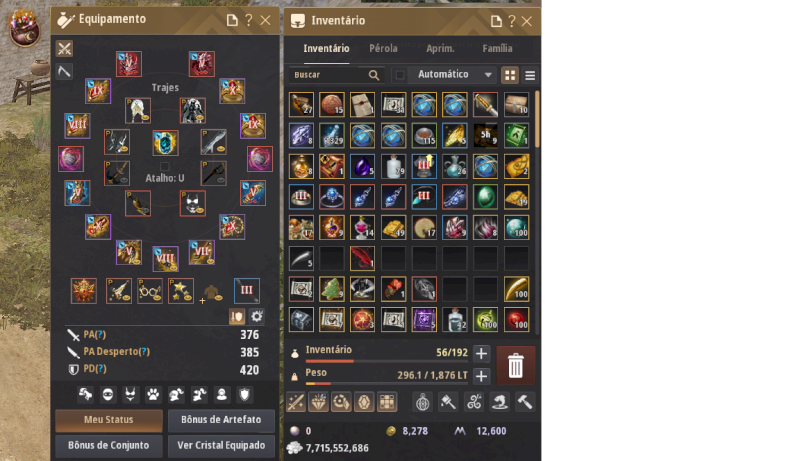This screenshot has height=461, width=800.
Task: Click the Ver Cristal Equipado button
Action: 221,446
